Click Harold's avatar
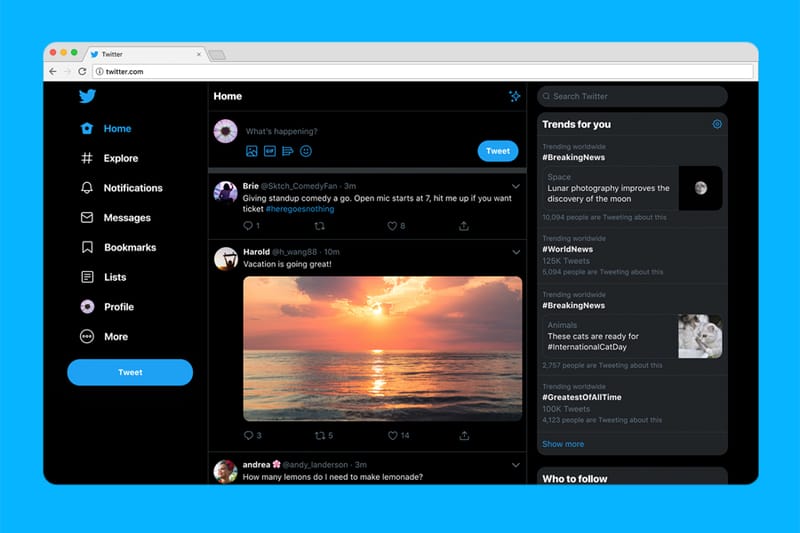This screenshot has width=800, height=533. (x=226, y=259)
